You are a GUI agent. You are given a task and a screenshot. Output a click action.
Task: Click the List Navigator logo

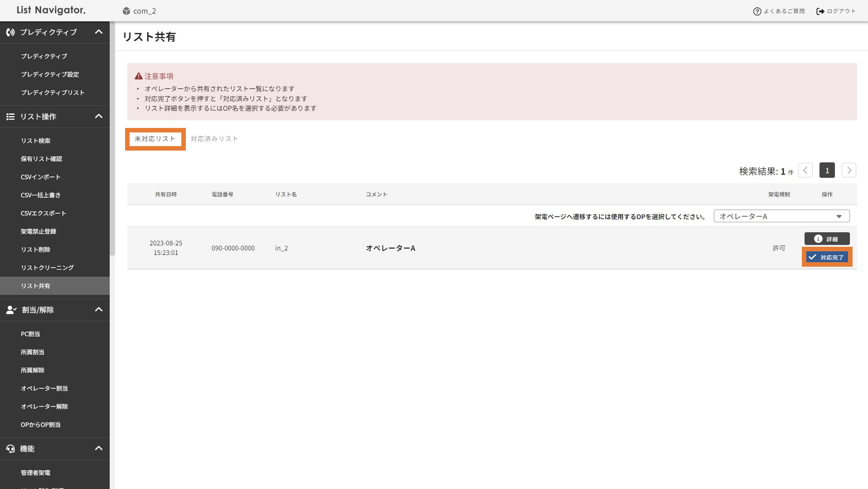[51, 10]
